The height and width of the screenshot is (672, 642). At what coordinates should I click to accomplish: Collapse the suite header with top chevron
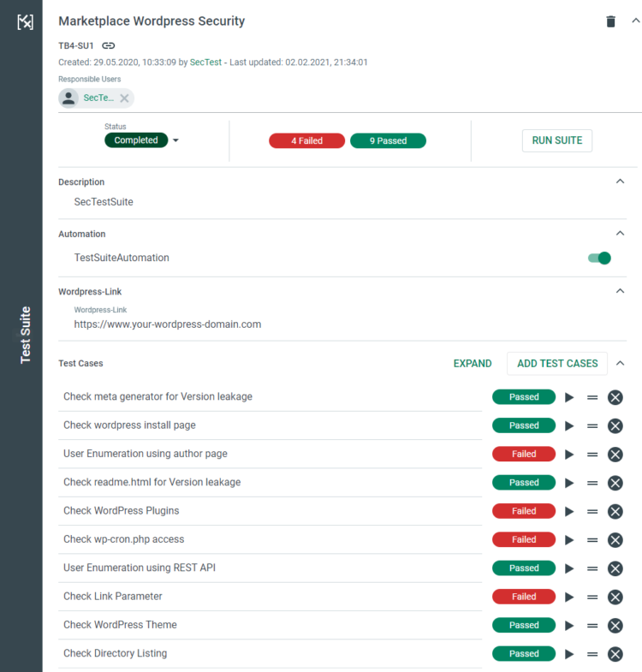tap(635, 21)
